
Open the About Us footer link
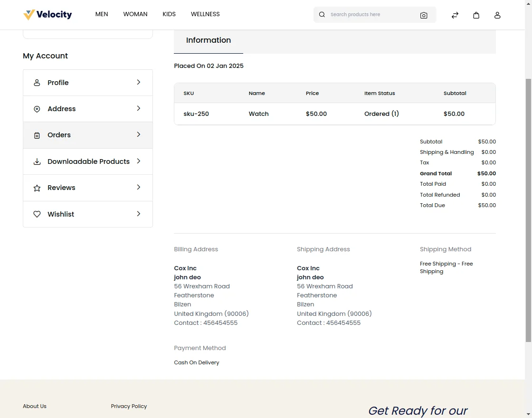click(35, 406)
